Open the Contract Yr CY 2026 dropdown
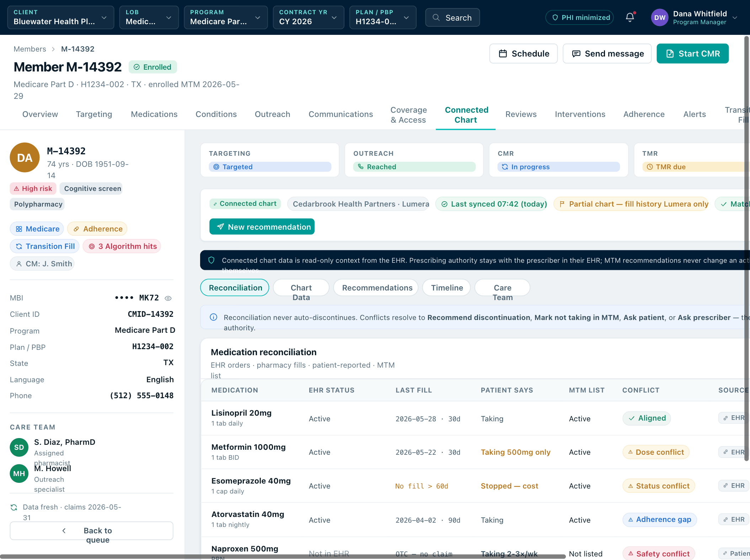 pos(308,17)
